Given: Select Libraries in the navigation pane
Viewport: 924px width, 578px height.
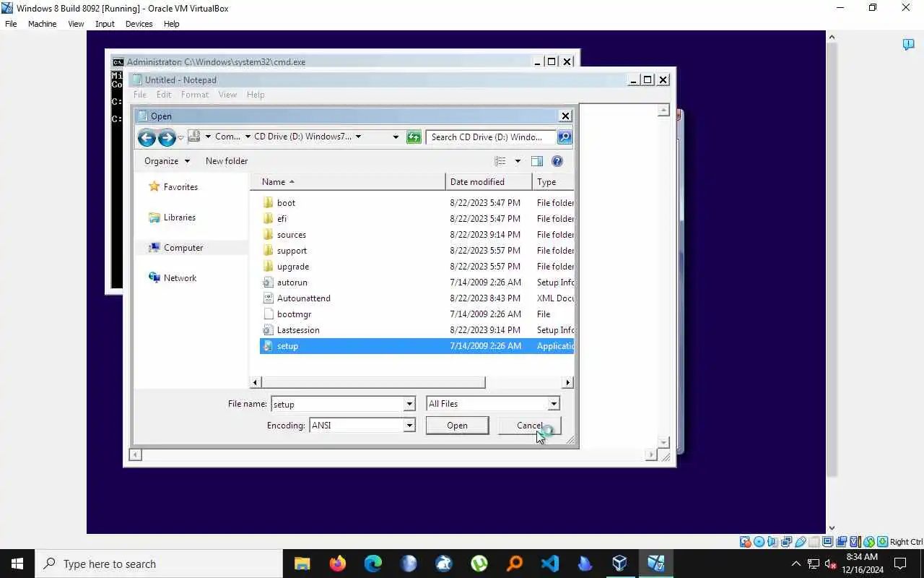Looking at the screenshot, I should (x=172, y=217).
